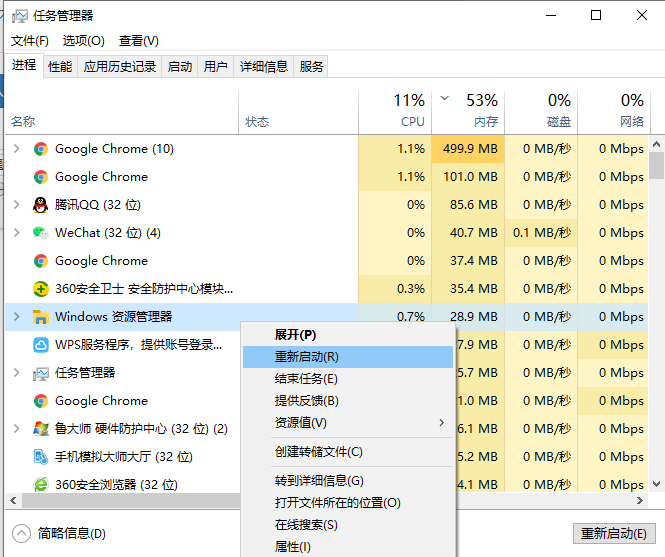Click the Chrome icon below 任务管理器 row
Screen dimensions: 665x557
point(41,401)
